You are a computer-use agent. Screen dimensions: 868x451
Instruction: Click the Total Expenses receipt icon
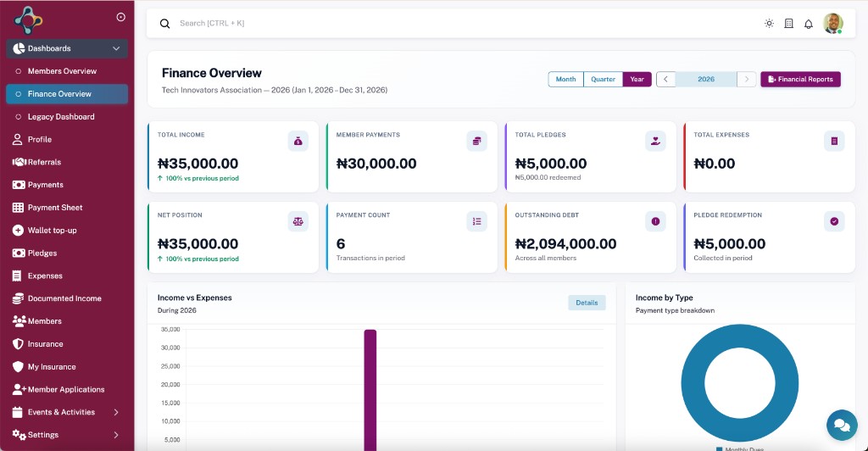(834, 141)
